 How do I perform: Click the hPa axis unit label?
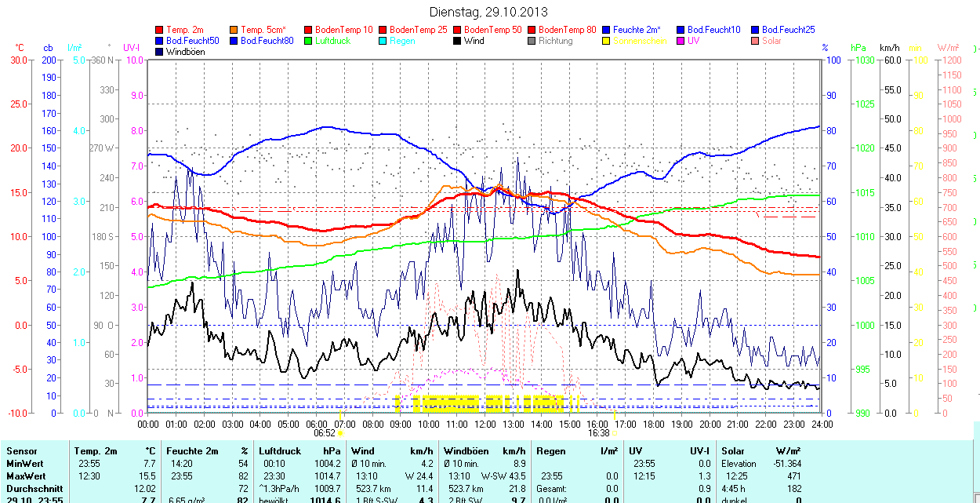coord(858,48)
